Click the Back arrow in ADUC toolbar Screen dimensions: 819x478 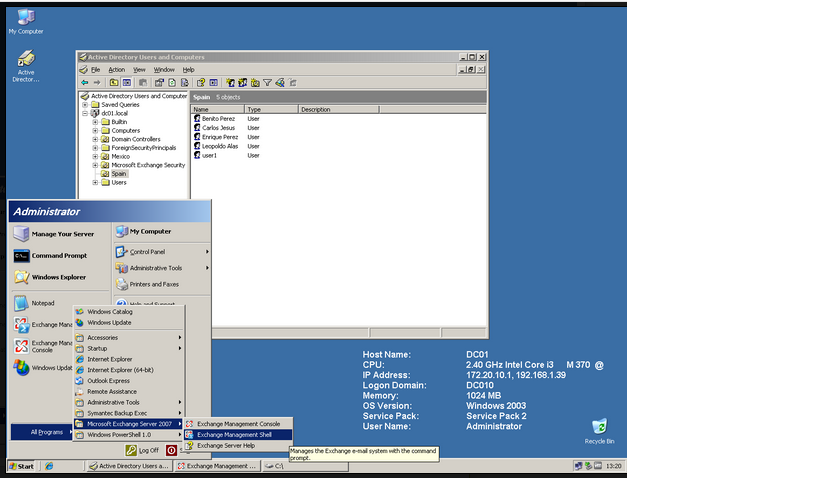(85, 83)
